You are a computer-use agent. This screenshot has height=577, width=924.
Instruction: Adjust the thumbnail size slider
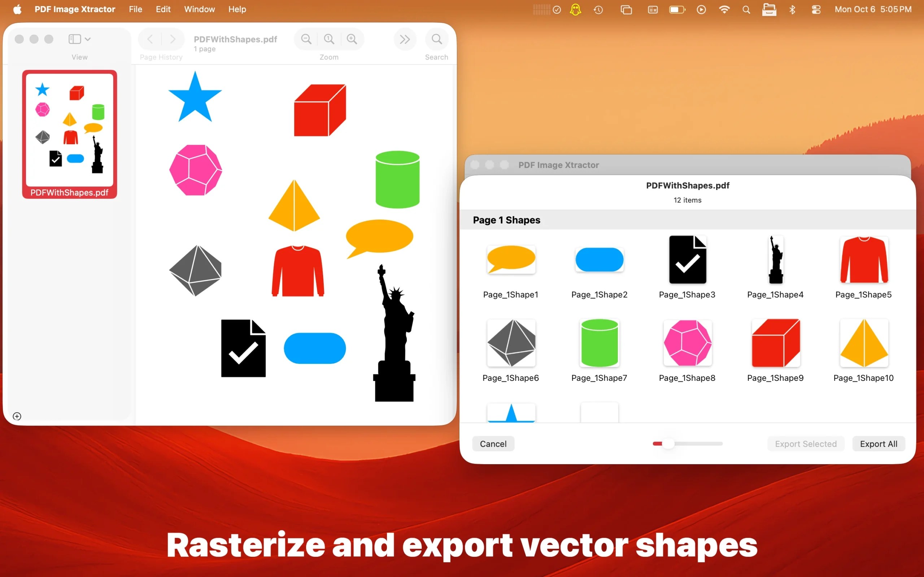(667, 444)
